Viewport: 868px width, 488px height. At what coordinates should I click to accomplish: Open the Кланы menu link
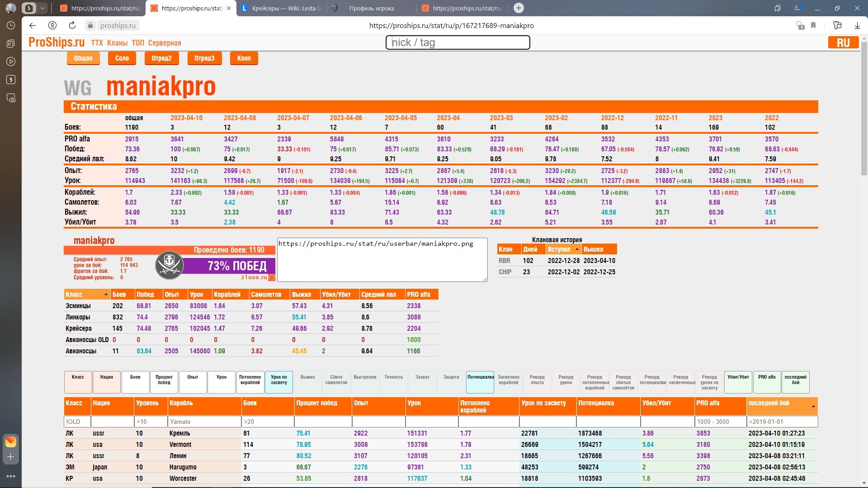coord(117,43)
